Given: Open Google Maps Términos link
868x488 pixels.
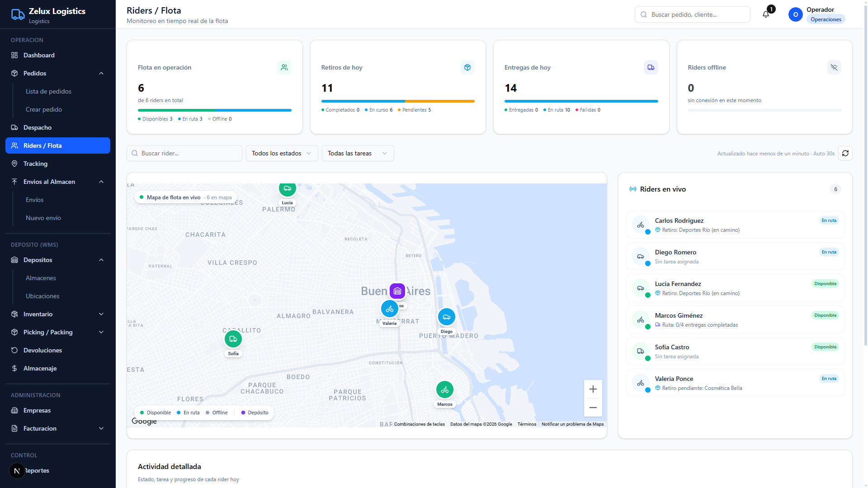Looking at the screenshot, I should tap(527, 424).
